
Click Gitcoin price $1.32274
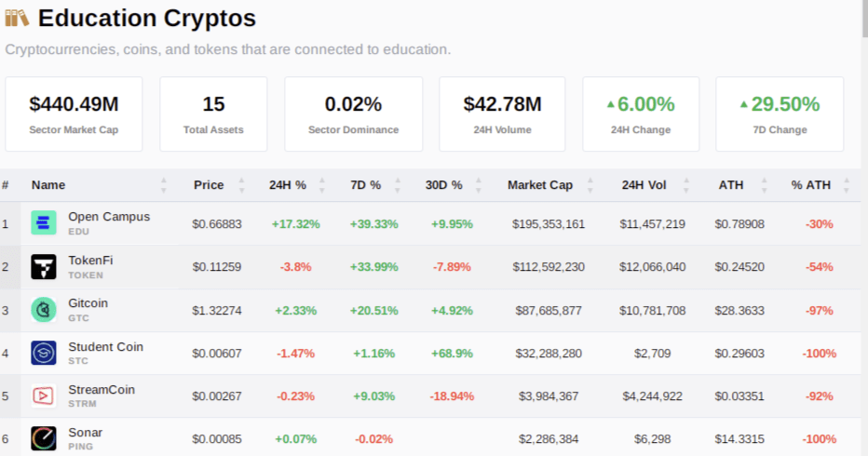[x=217, y=311]
